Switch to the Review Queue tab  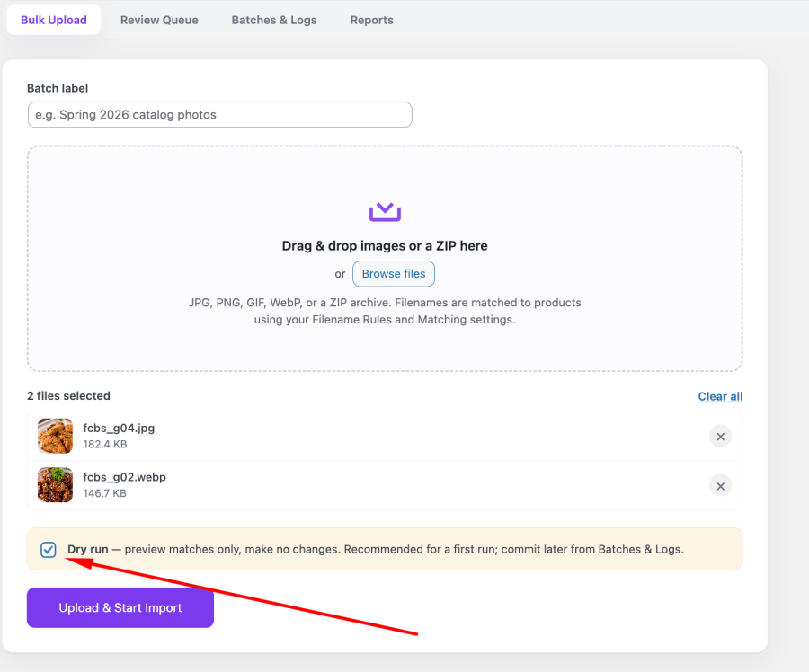tap(159, 20)
